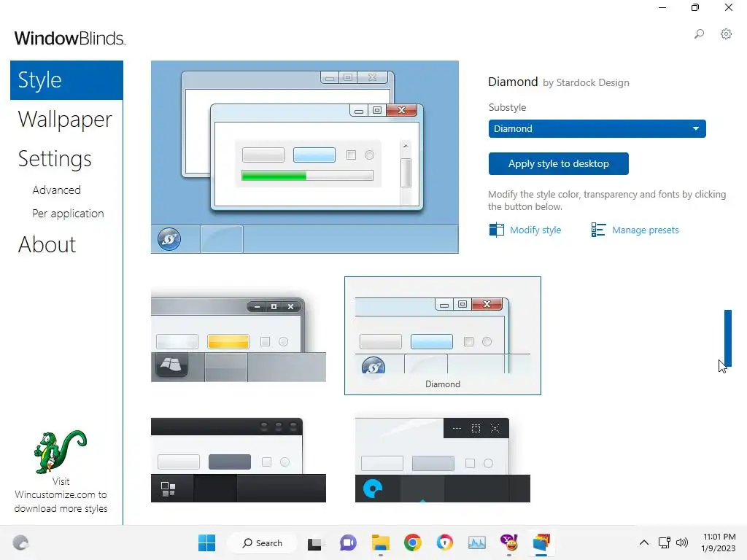This screenshot has height=560, width=747.
Task: Click the Modify style icon
Action: (496, 230)
